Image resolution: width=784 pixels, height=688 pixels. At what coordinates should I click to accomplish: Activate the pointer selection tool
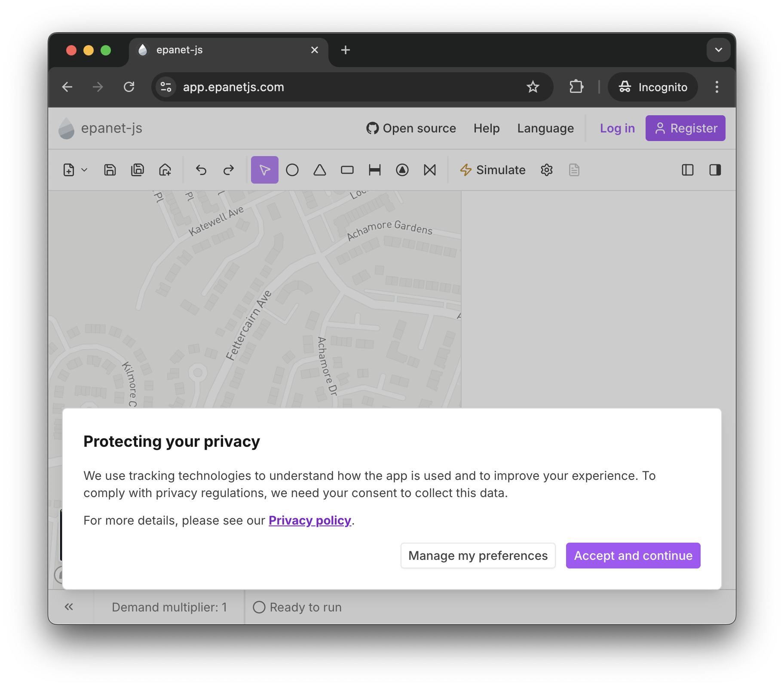pos(264,170)
